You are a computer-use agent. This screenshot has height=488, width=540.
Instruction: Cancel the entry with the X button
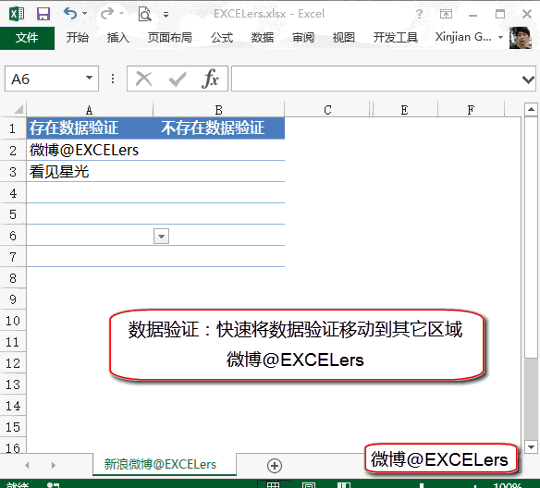[144, 79]
